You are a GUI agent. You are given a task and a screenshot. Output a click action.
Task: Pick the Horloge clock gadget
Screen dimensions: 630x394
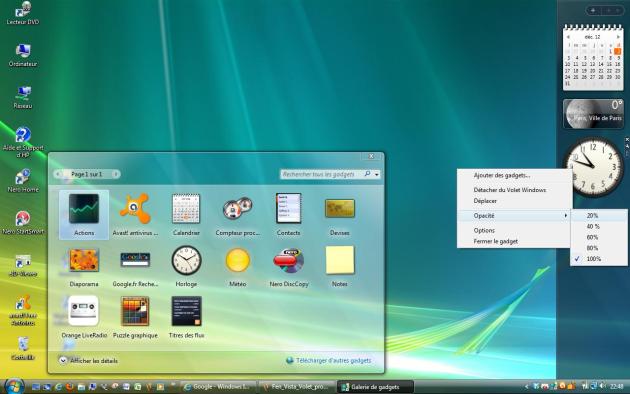point(186,266)
